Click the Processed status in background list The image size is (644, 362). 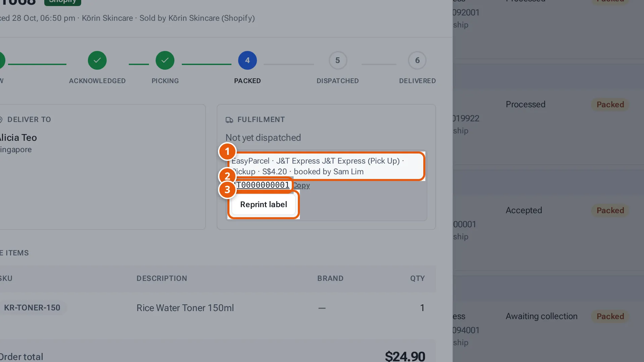[526, 105]
